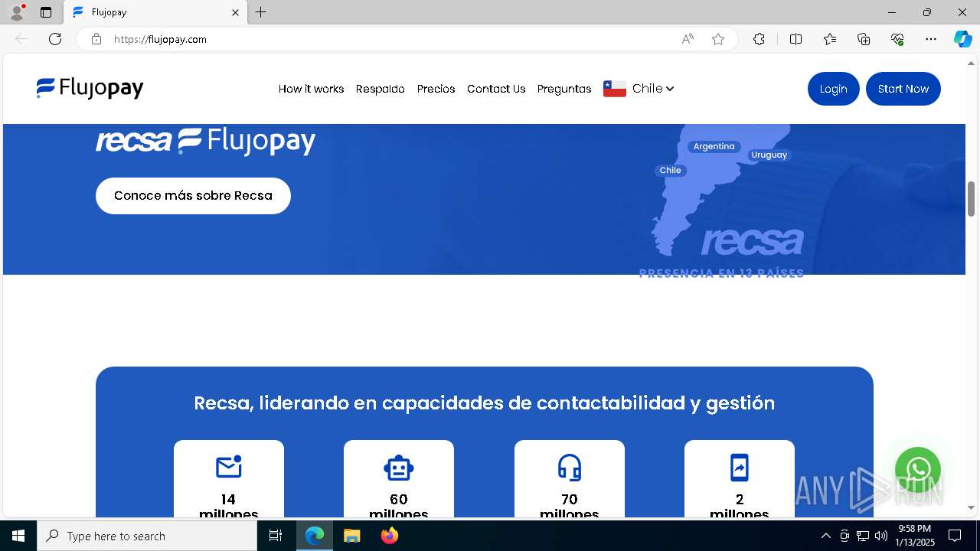
Task: Click the volume icon in system tray
Action: coord(880,536)
